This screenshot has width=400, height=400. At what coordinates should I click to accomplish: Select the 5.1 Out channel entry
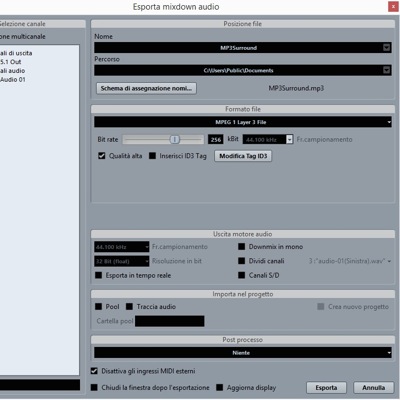pos(11,62)
